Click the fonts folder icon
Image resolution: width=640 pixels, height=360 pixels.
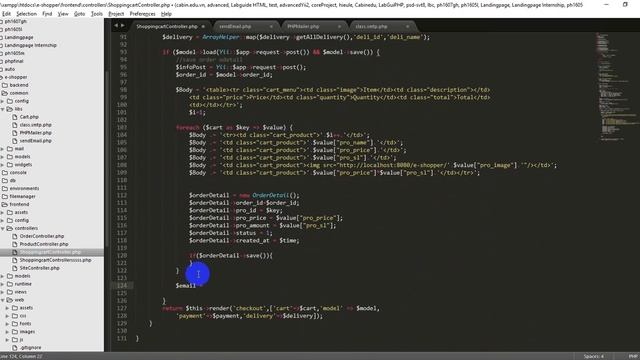(x=15, y=324)
